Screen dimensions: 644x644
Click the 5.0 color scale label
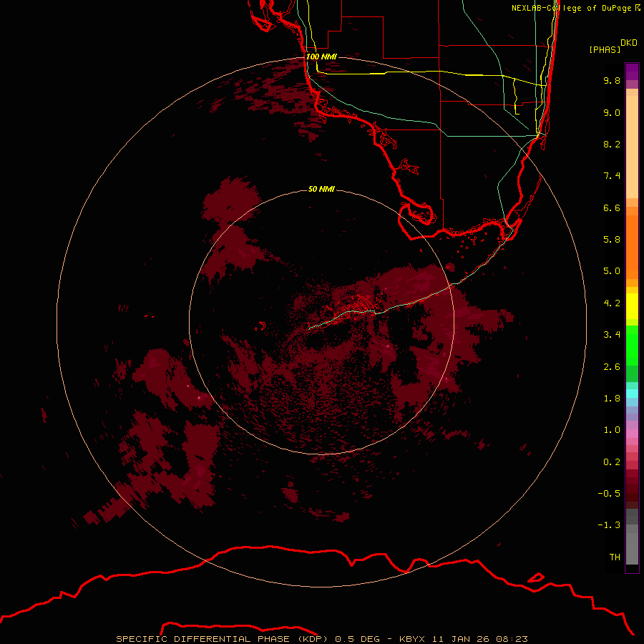coord(612,271)
